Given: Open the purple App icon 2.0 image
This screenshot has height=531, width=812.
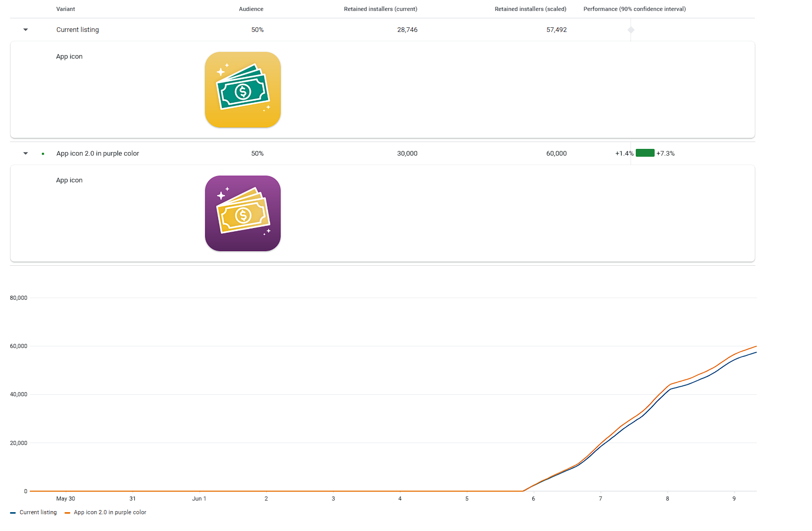Looking at the screenshot, I should pyautogui.click(x=243, y=213).
